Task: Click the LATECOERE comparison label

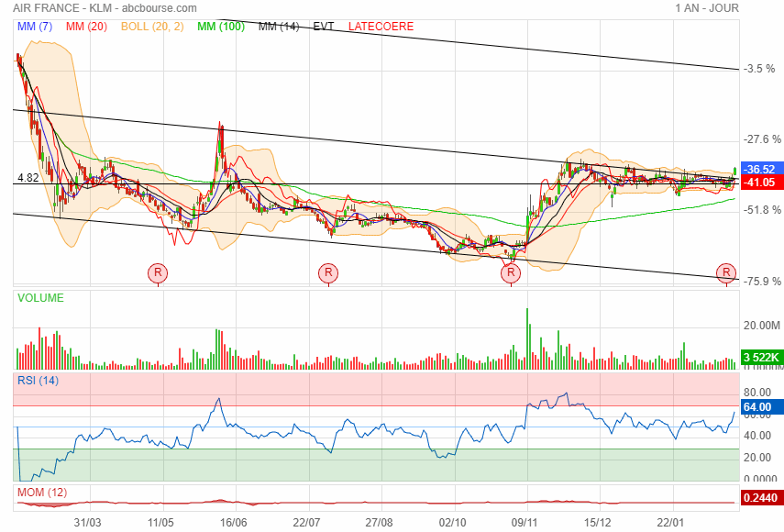Action: pyautogui.click(x=381, y=27)
